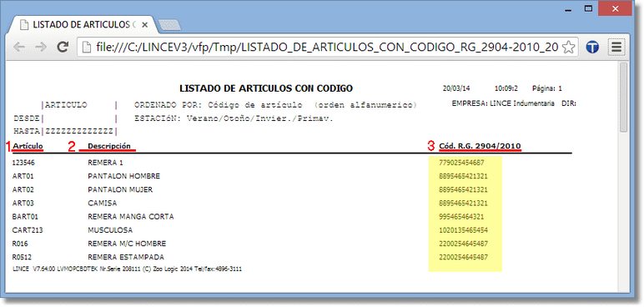Click code 995465464321
644x307 pixels.
(461, 217)
